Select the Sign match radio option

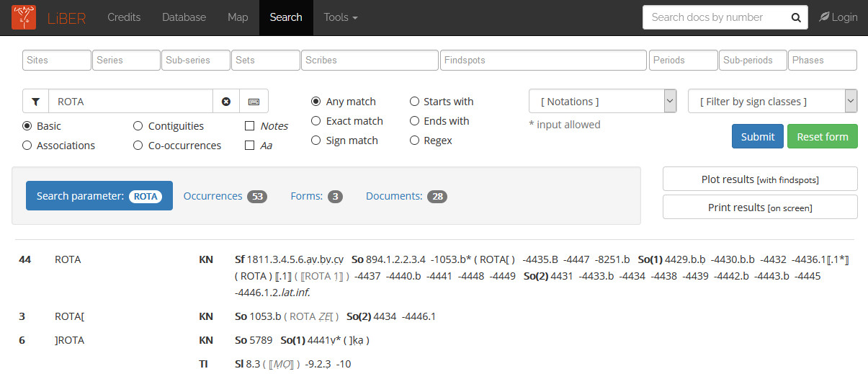[x=316, y=141]
